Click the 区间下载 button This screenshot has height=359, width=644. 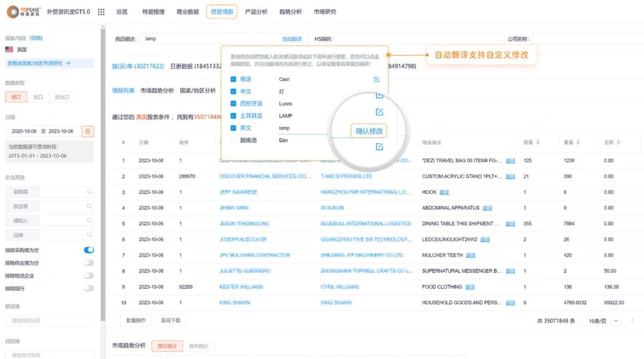pyautogui.click(x=171, y=320)
